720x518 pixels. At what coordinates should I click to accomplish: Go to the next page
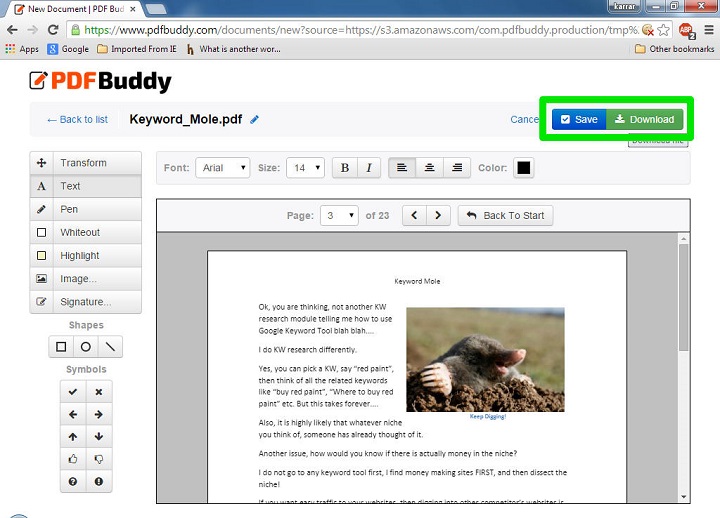point(438,215)
